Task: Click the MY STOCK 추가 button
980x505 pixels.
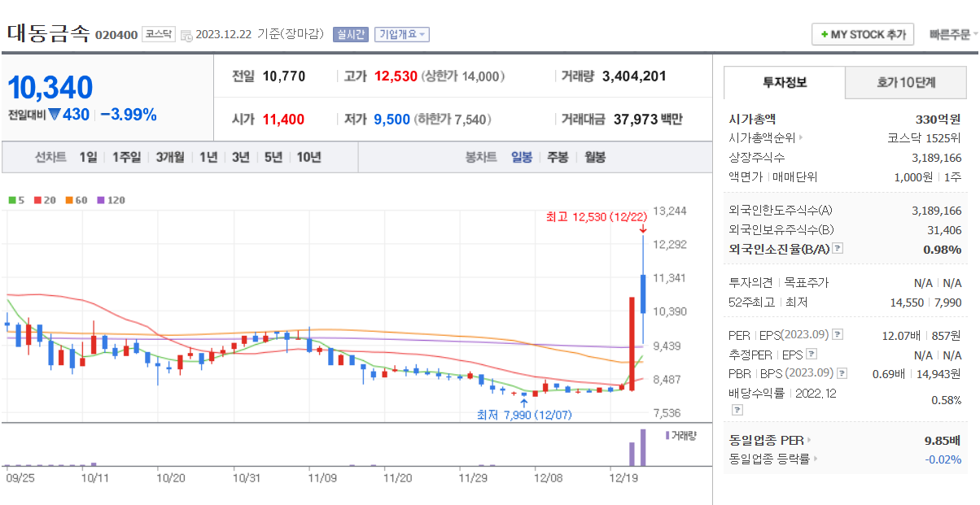Action: click(863, 34)
